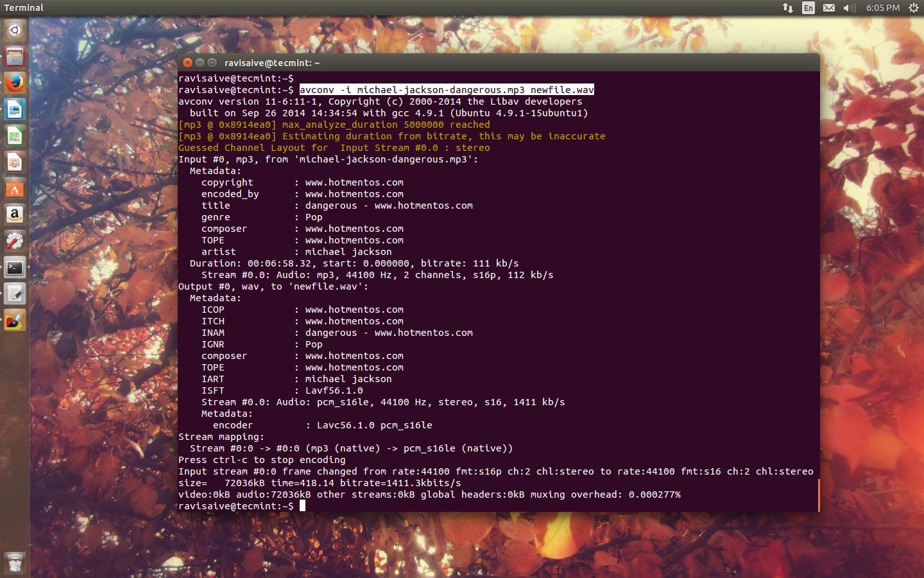Open the En keyboard layout indicator
This screenshot has height=578, width=924.
tap(809, 8)
